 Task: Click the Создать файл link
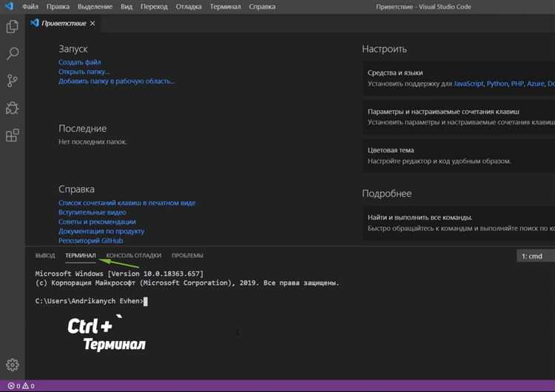[x=80, y=62]
